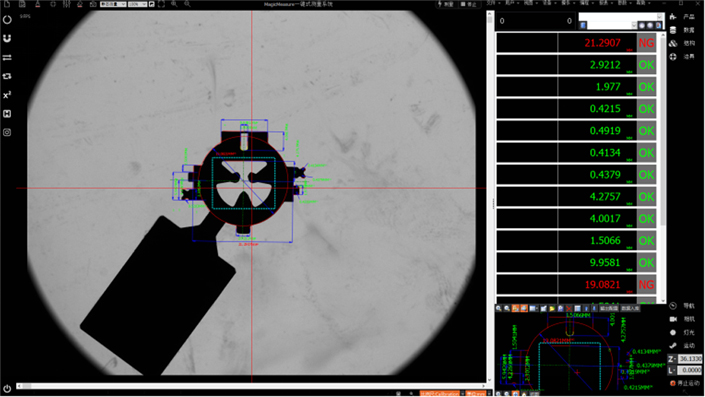Click the fullscreen icon in top toolbar

click(161, 4)
